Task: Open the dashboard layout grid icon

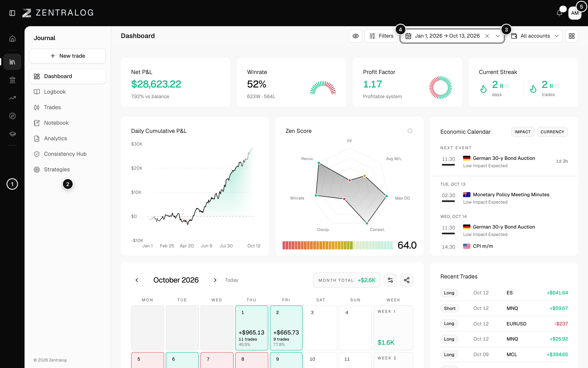Action: pyautogui.click(x=571, y=36)
